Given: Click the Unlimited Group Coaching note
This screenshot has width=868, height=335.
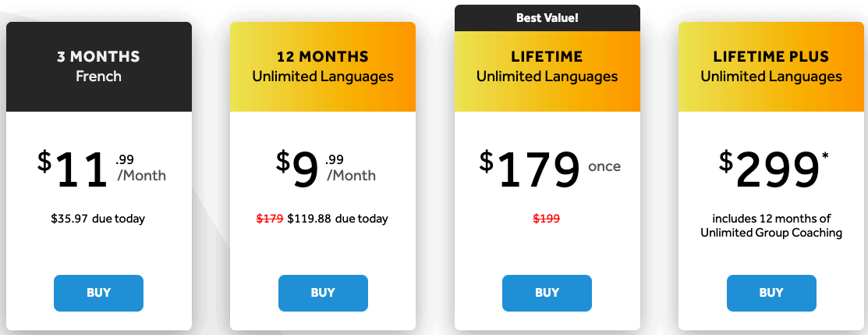Looking at the screenshot, I should pyautogui.click(x=771, y=226).
